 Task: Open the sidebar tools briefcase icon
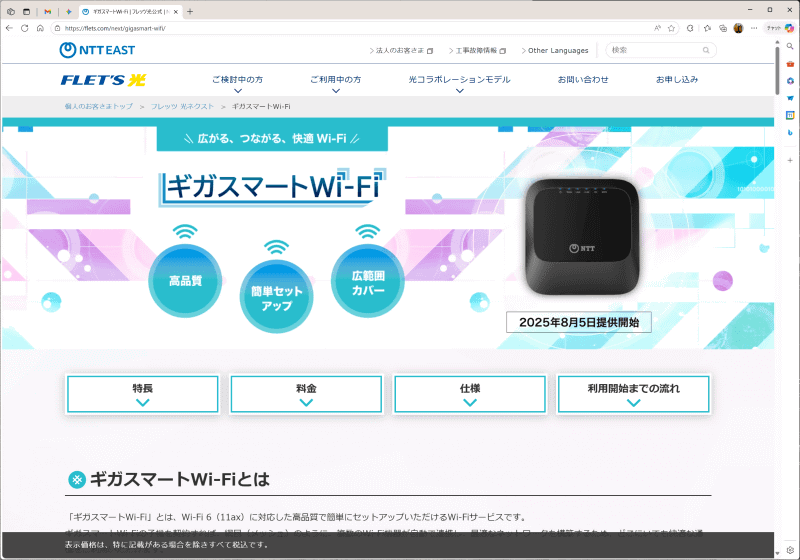tap(790, 64)
